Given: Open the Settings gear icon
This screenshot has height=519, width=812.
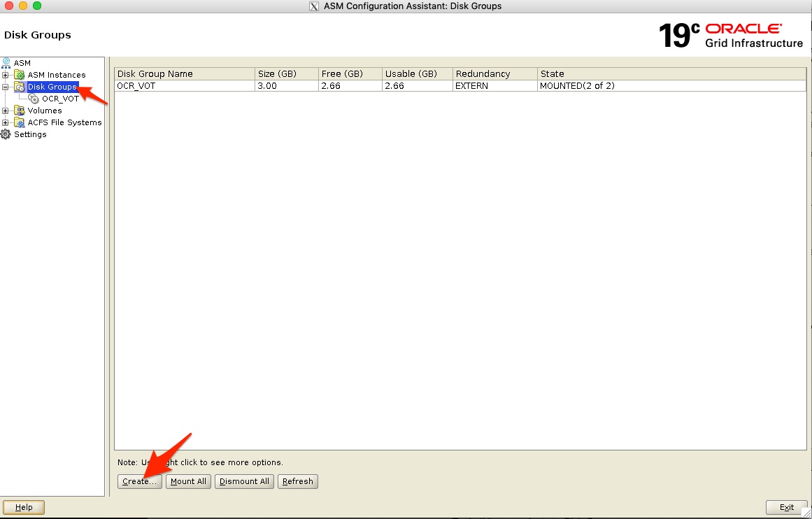Looking at the screenshot, I should 6,134.
